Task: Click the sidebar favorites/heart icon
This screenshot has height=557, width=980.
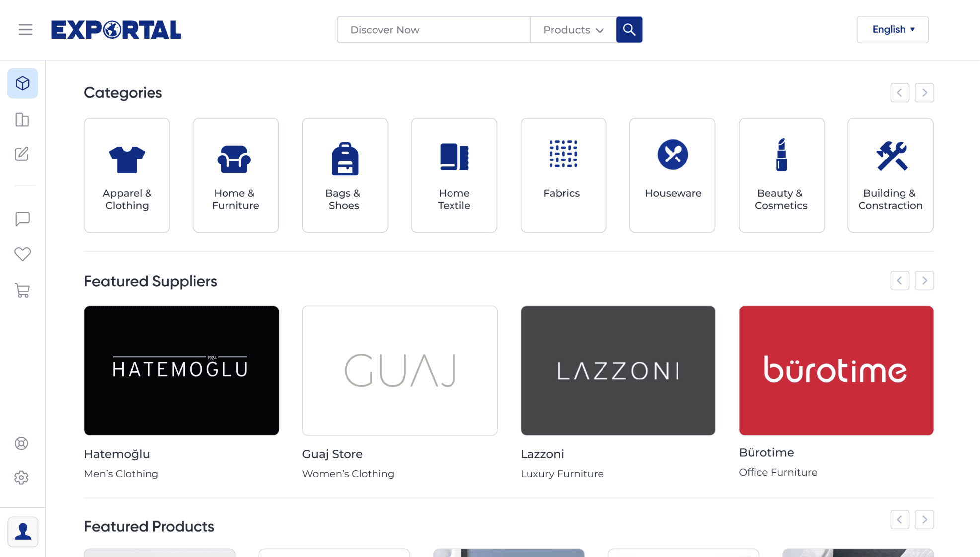Action: pos(22,254)
